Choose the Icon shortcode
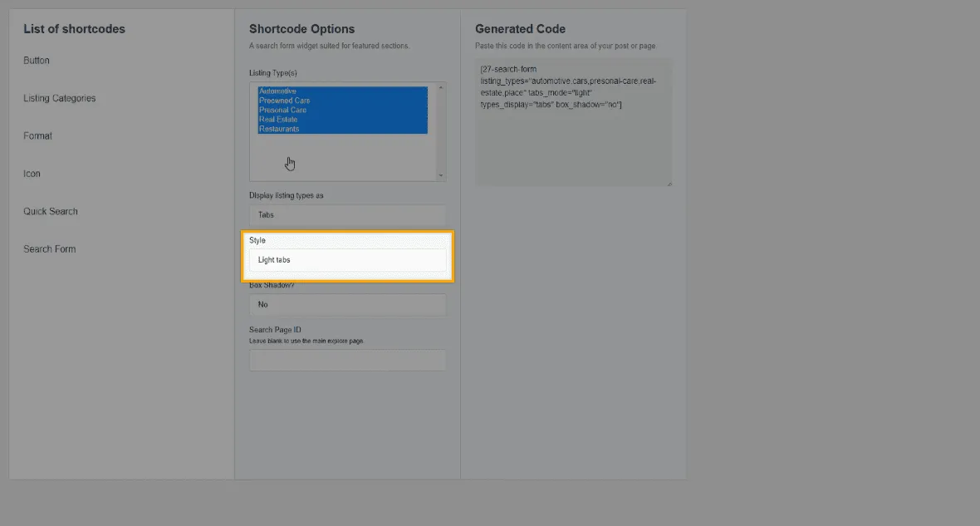 pos(32,174)
